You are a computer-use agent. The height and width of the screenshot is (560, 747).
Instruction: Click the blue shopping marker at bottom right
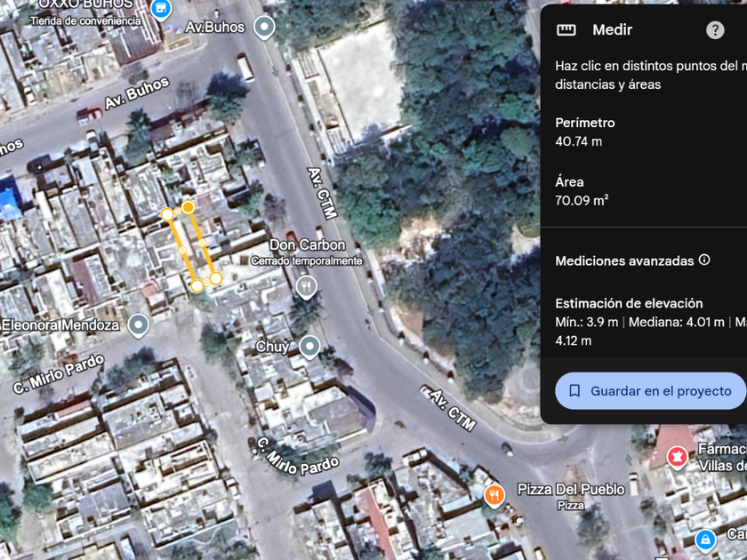pos(705,540)
